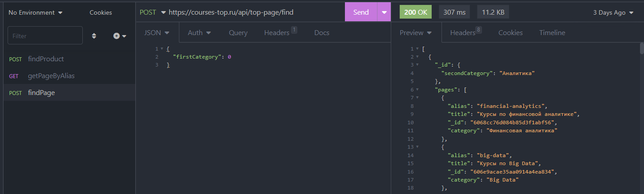Open the Send options dropdown arrow

point(384,12)
